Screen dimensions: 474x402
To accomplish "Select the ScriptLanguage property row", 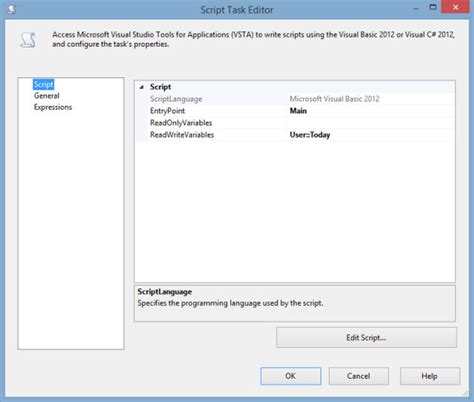I will 295,99.
